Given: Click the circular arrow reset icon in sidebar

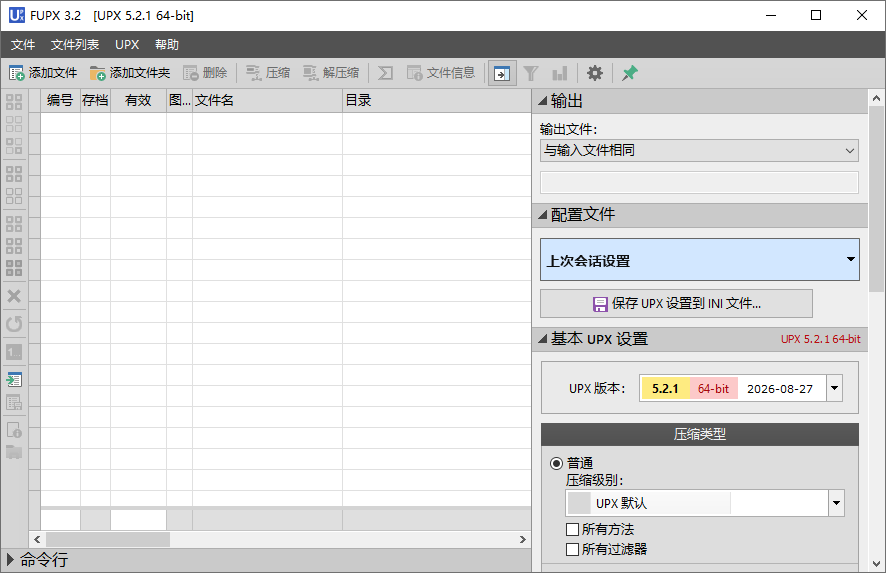Looking at the screenshot, I should [14, 324].
